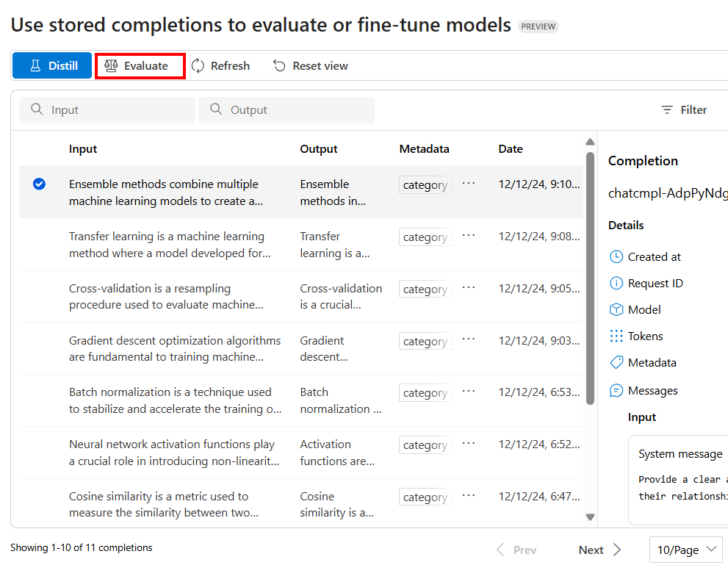Click the Metadata tag icon
Screen dimensions: 728x576
[x=616, y=363]
